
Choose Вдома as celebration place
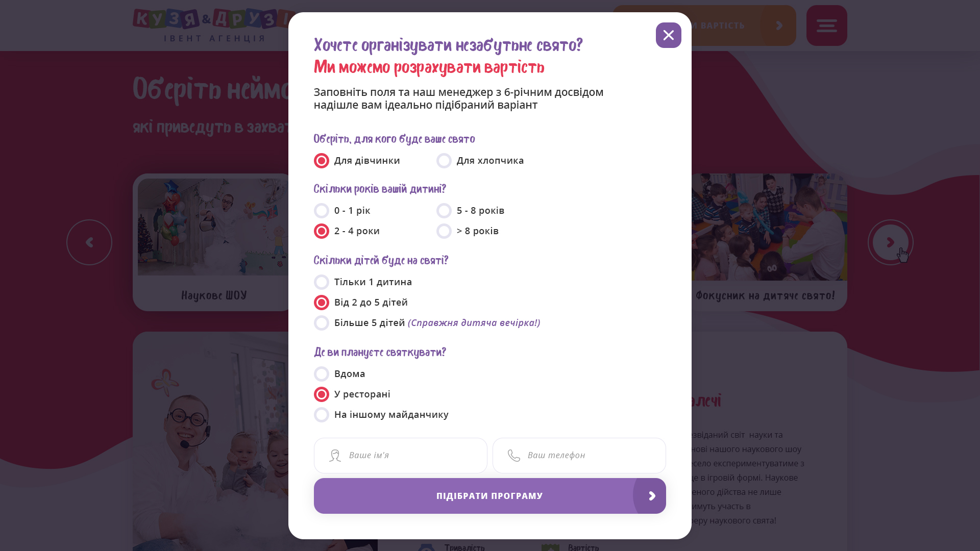click(x=339, y=374)
